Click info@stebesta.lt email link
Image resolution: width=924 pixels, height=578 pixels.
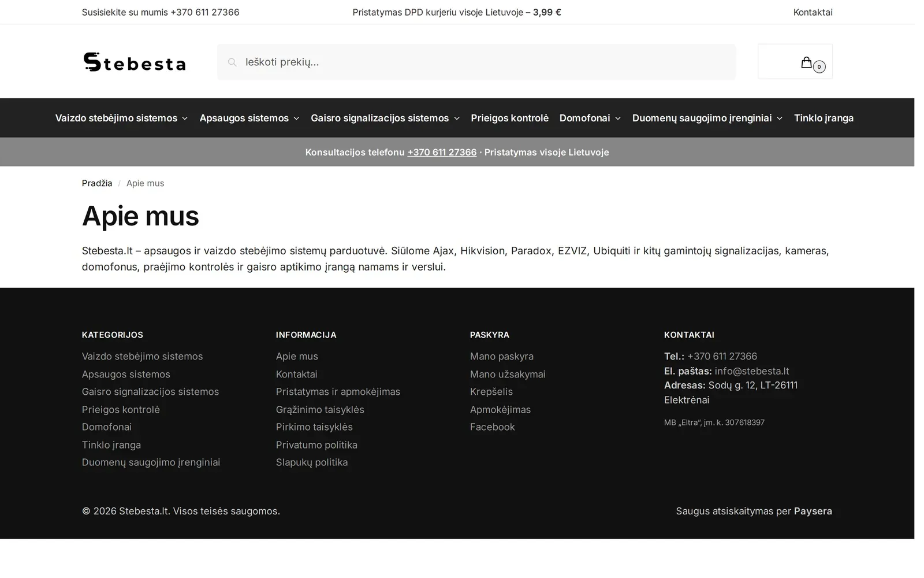click(x=752, y=371)
